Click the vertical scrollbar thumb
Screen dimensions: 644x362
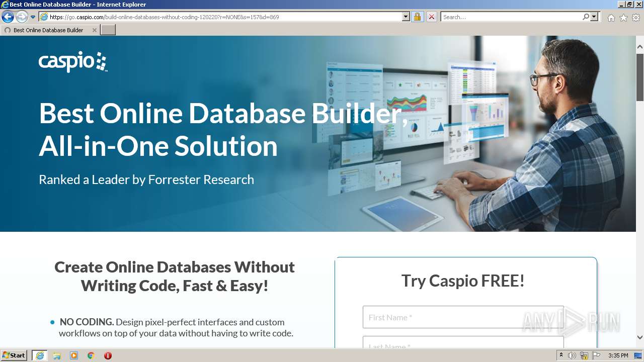pyautogui.click(x=640, y=77)
